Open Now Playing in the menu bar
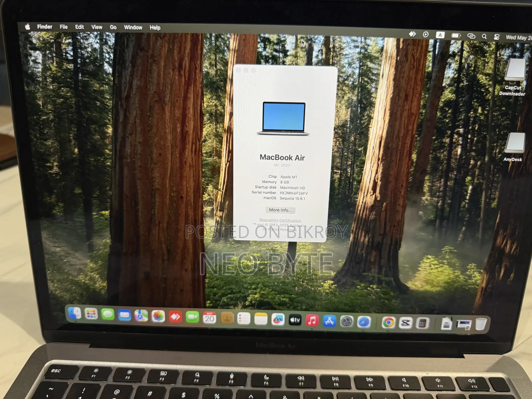Image resolution: width=532 pixels, height=399 pixels. [x=426, y=35]
